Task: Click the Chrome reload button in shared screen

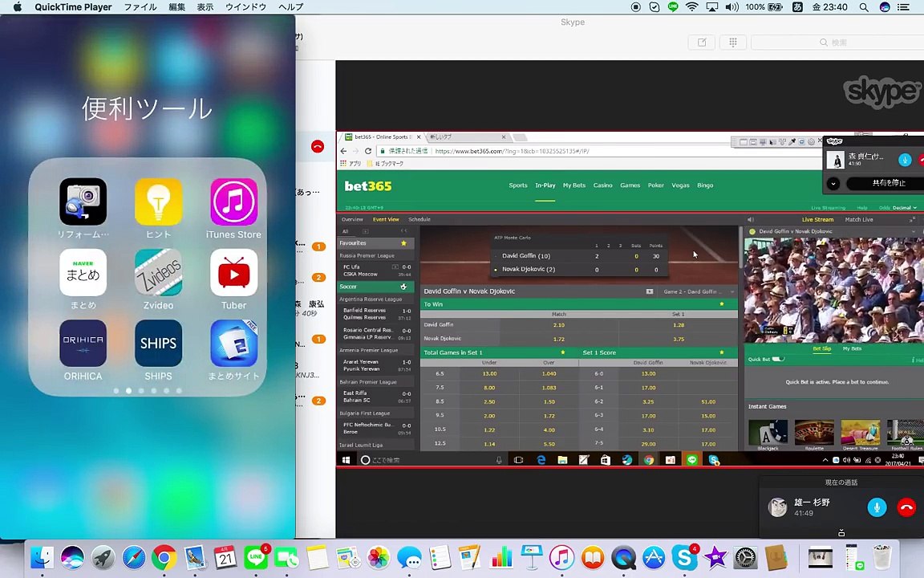Action: click(368, 151)
